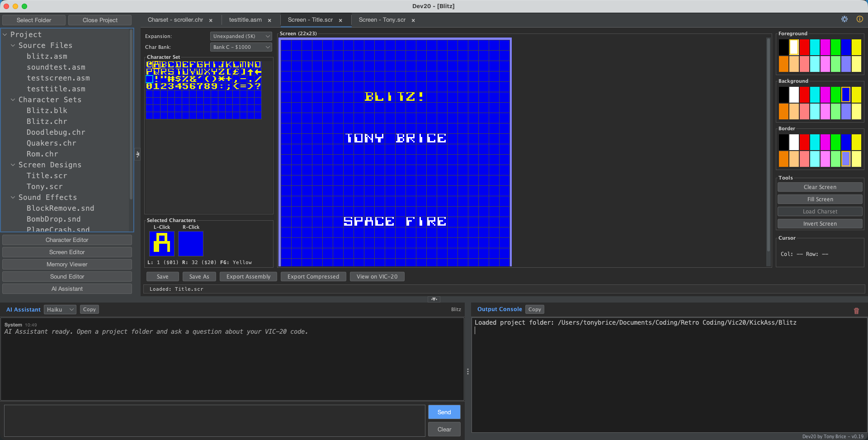
Task: Open the Haiku AI model dropdown
Action: pos(60,309)
